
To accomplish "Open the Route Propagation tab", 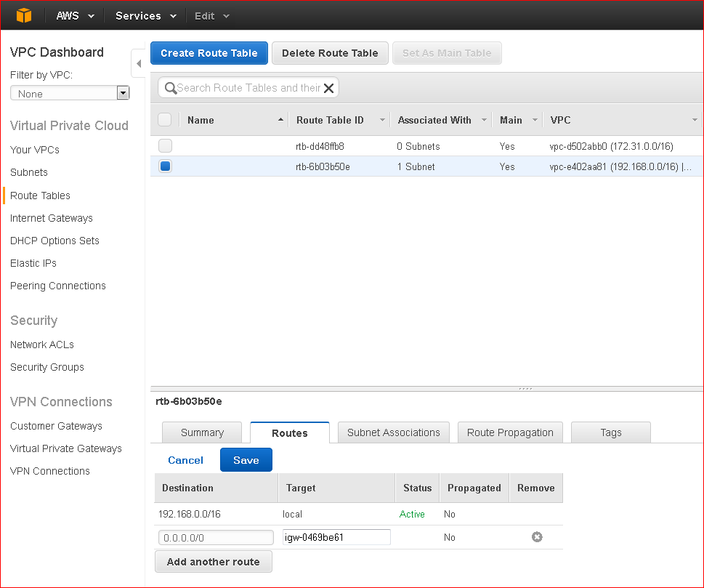I will [x=510, y=432].
